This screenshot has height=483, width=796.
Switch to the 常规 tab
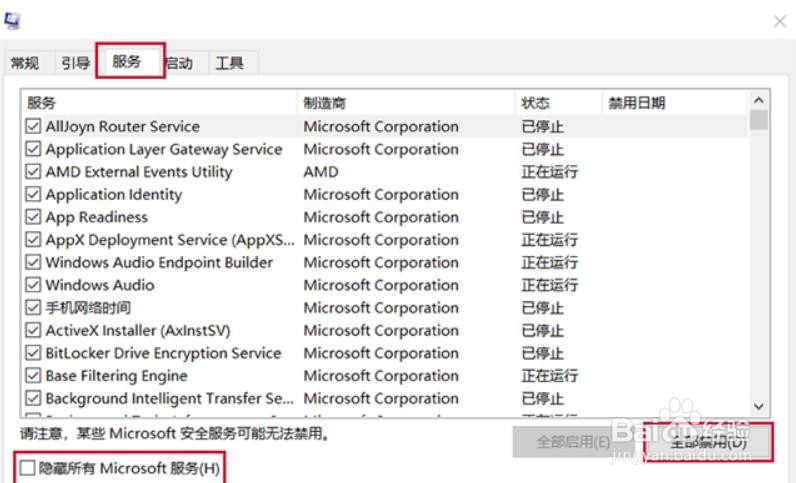25,63
